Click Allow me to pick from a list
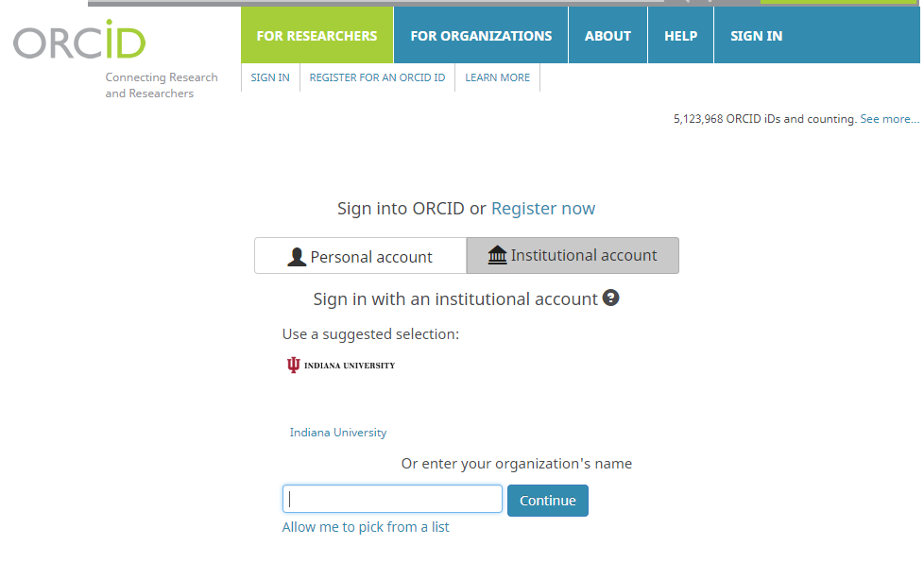Image resolution: width=924 pixels, height=562 pixels. point(366,527)
